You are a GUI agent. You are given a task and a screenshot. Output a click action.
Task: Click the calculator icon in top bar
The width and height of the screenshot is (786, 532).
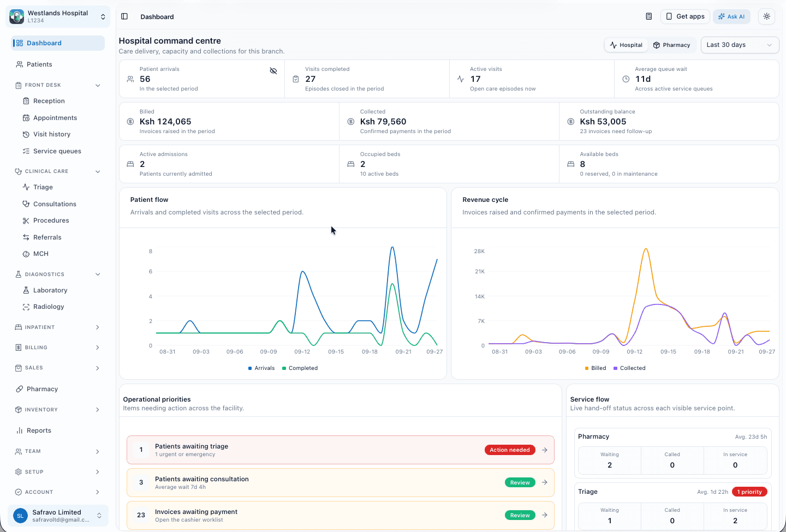point(649,16)
